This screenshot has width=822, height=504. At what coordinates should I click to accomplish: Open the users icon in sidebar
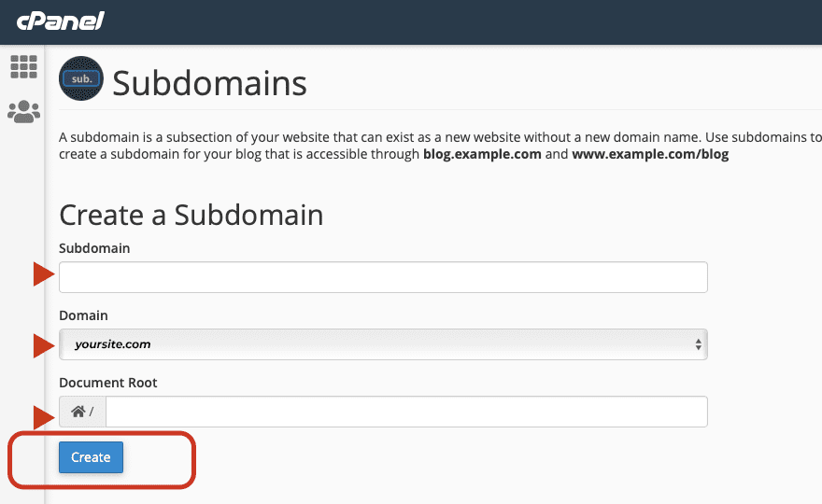pos(23,112)
